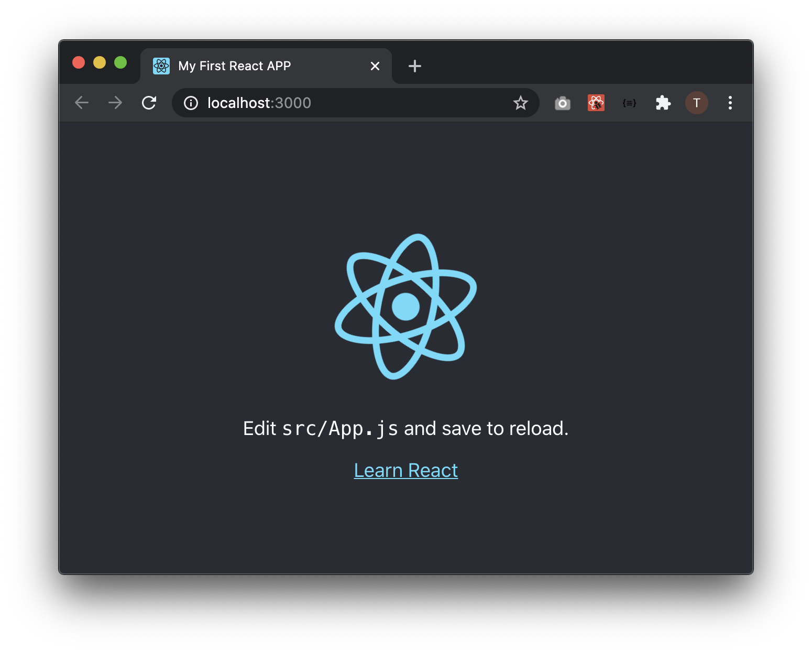The width and height of the screenshot is (812, 652).
Task: Click the src/App.js code text
Action: 340,429
